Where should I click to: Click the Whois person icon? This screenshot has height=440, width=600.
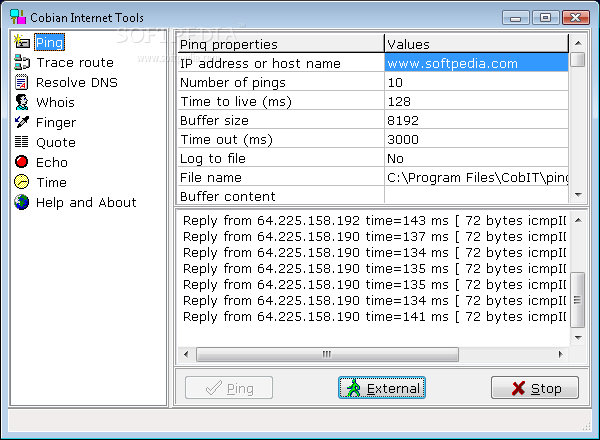[22, 102]
